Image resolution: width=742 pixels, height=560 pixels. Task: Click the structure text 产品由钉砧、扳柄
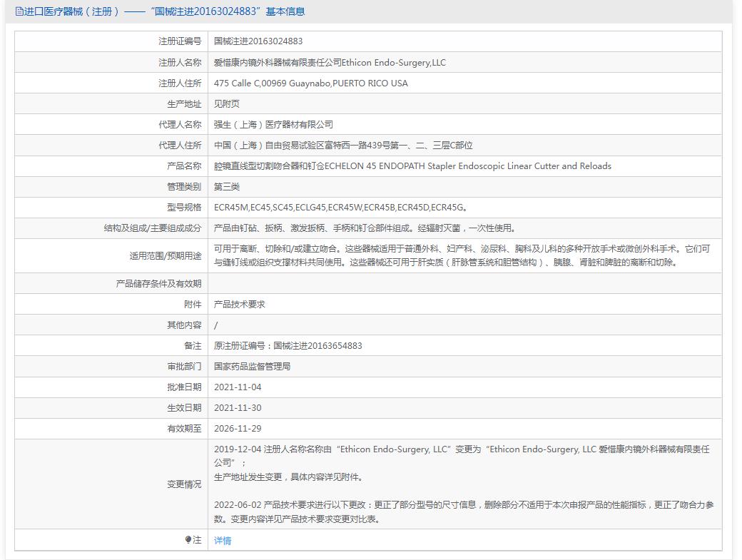(x=365, y=228)
